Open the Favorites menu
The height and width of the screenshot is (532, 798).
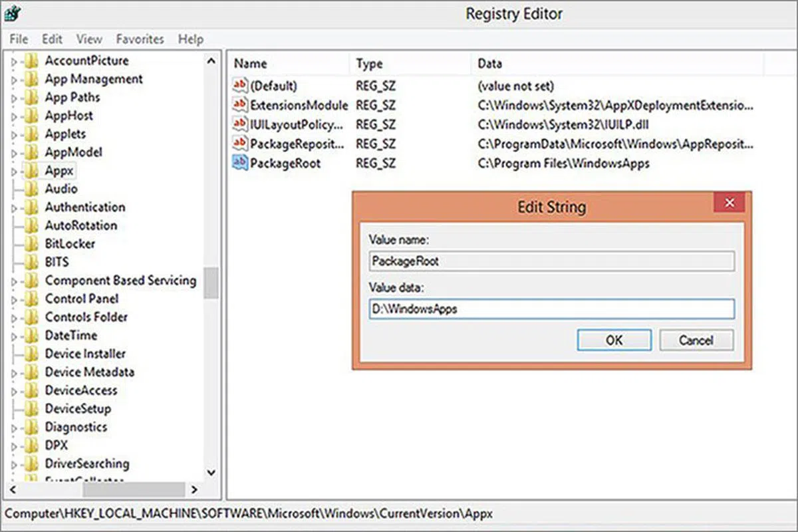(140, 39)
